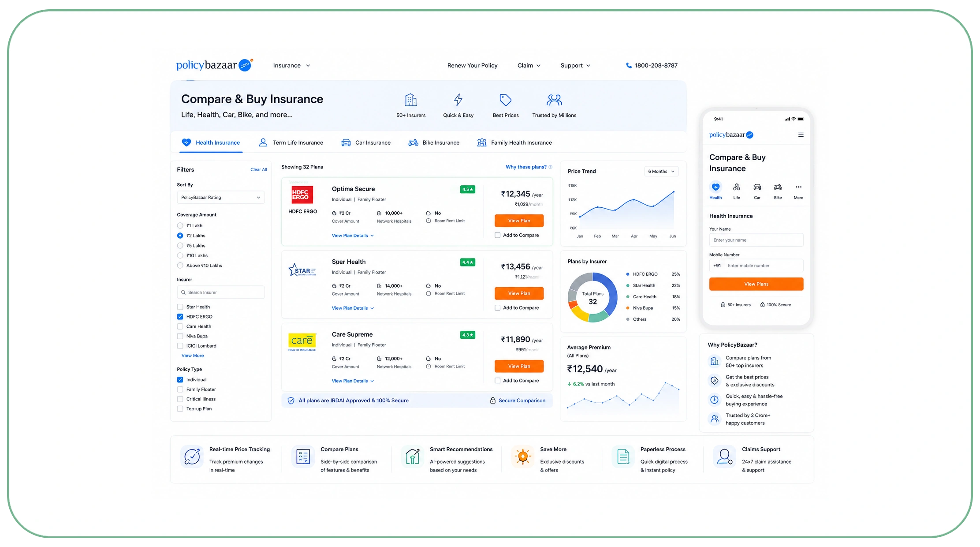Expand View Plan Details for Care Supreme

(353, 381)
